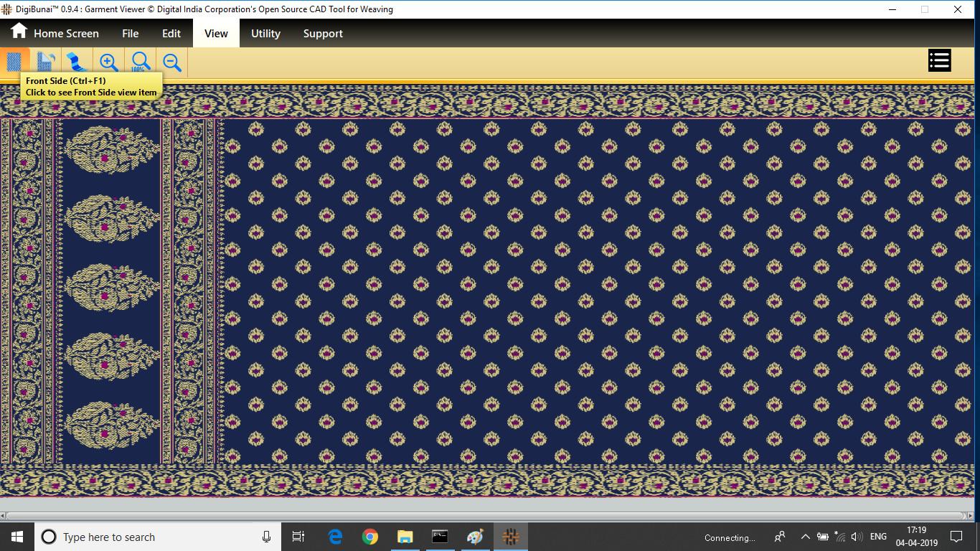Reset zoom to 100% magnifier icon
The image size is (980, 551).
point(141,62)
